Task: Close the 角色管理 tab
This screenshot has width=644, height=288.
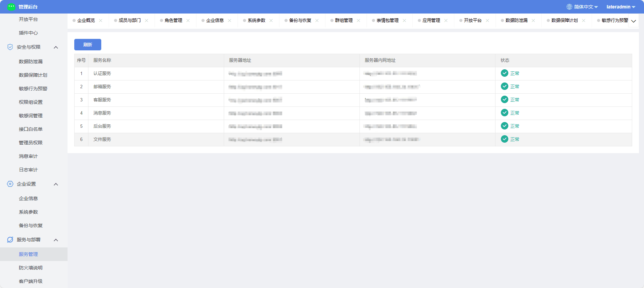Action: [188, 21]
